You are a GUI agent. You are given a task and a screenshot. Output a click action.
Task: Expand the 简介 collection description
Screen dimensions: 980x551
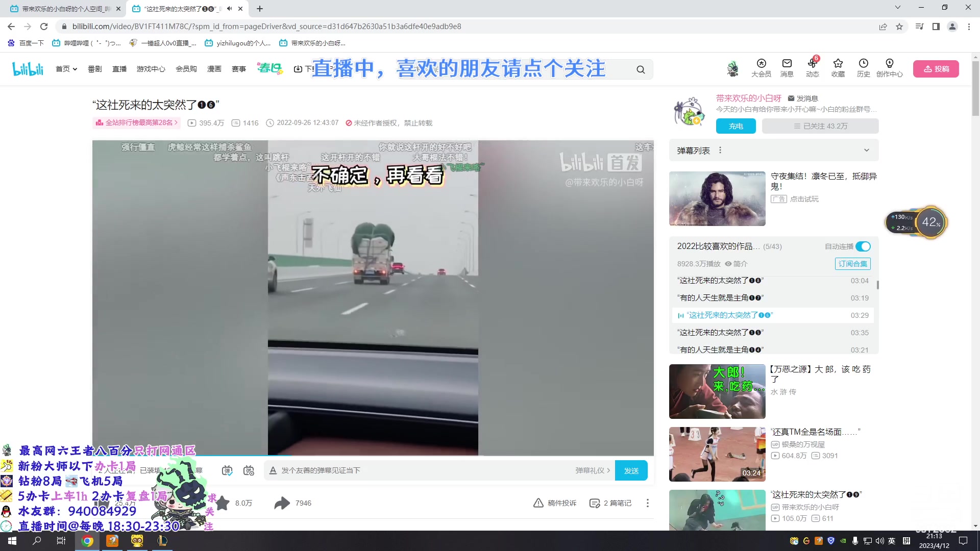tap(736, 264)
